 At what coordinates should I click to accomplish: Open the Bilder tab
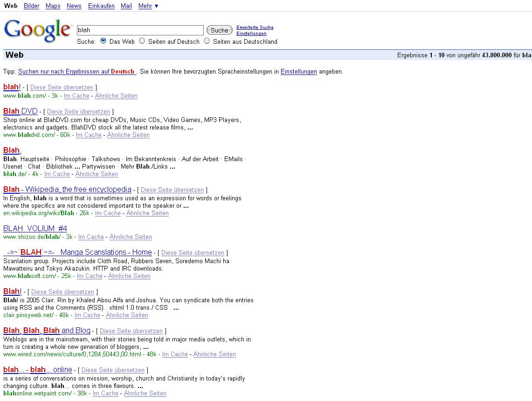click(32, 6)
